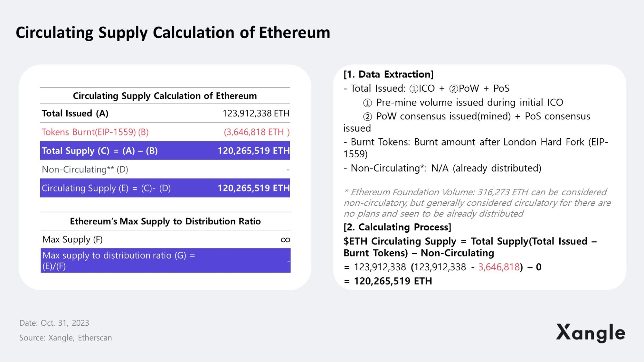This screenshot has width=644, height=362.
Task: Click the [1. Data Extraction] heading
Action: pyautogui.click(x=388, y=74)
